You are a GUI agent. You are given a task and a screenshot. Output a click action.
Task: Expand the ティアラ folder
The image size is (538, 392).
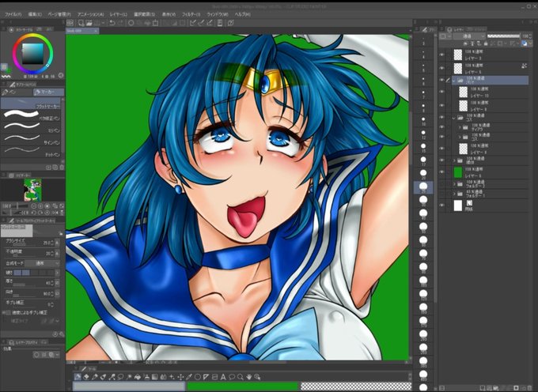tap(460, 127)
